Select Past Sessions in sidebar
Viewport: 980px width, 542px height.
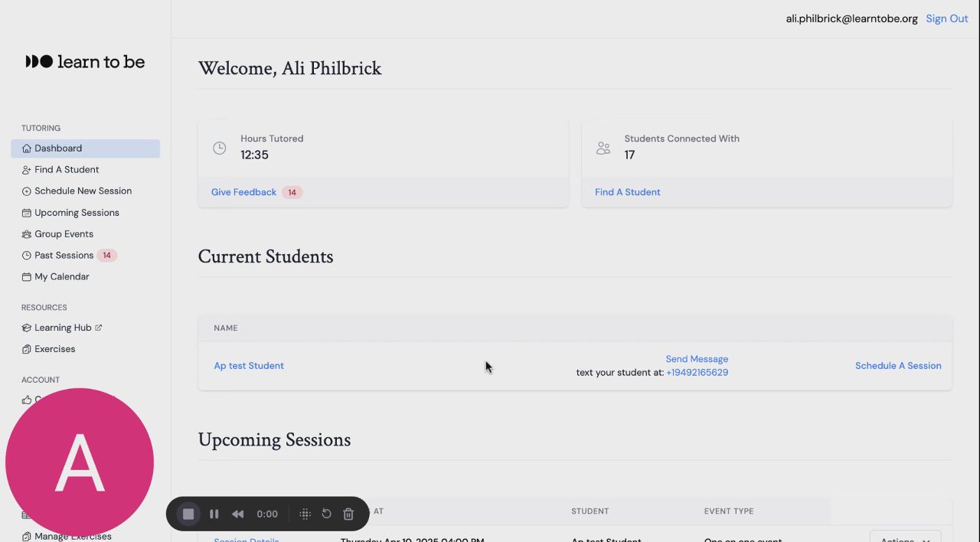(64, 256)
